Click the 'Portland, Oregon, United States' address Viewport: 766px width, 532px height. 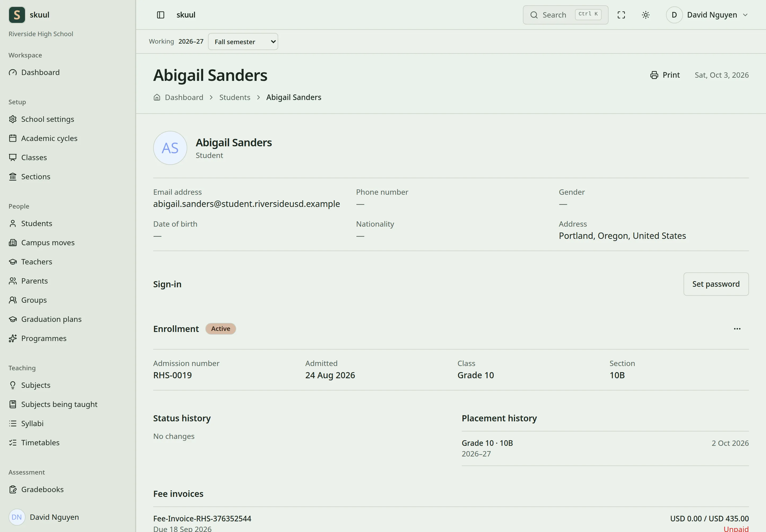[x=622, y=236]
